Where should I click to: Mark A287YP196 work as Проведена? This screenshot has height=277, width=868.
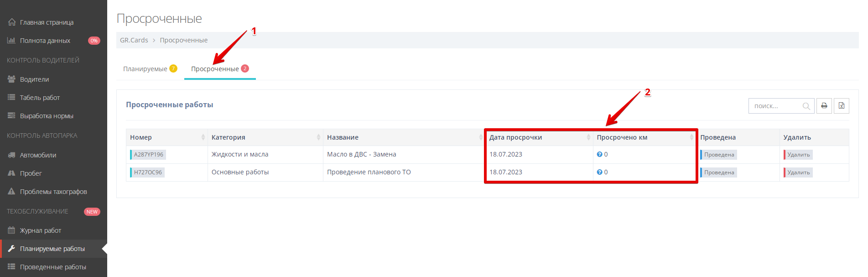point(719,155)
